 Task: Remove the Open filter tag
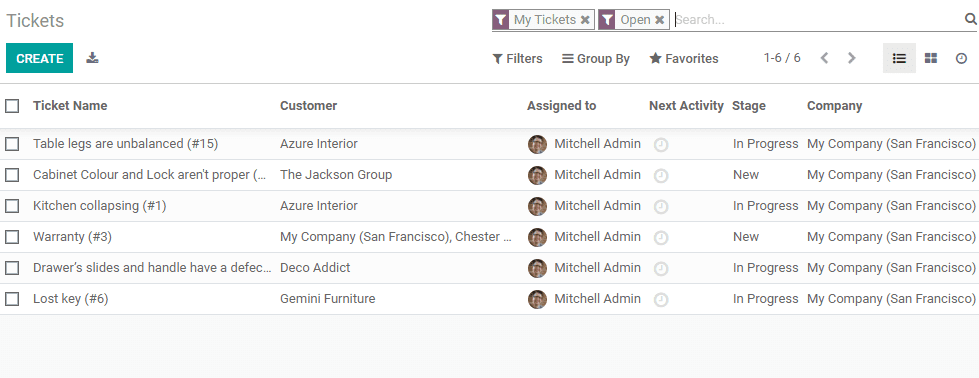tap(660, 20)
